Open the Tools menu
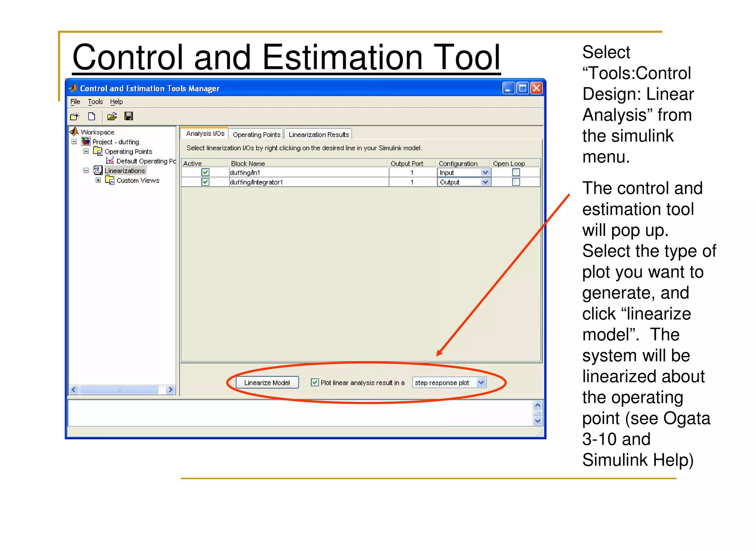756x551 pixels. click(95, 102)
